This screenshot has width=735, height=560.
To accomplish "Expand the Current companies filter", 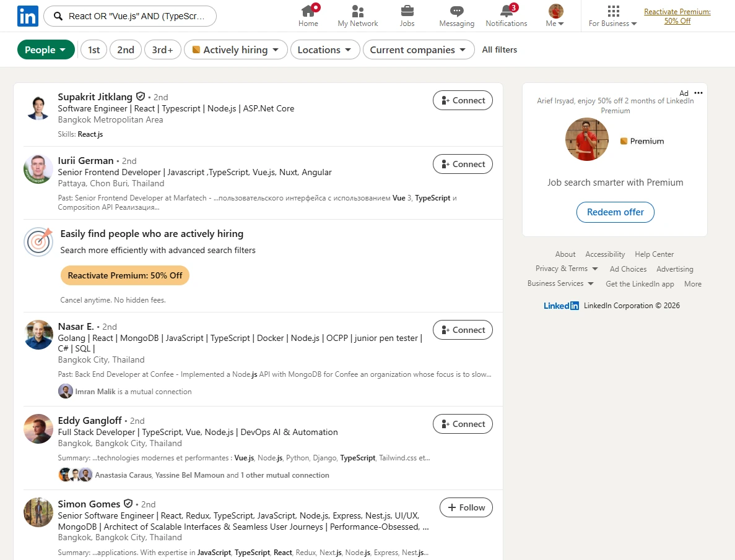I will (x=418, y=50).
